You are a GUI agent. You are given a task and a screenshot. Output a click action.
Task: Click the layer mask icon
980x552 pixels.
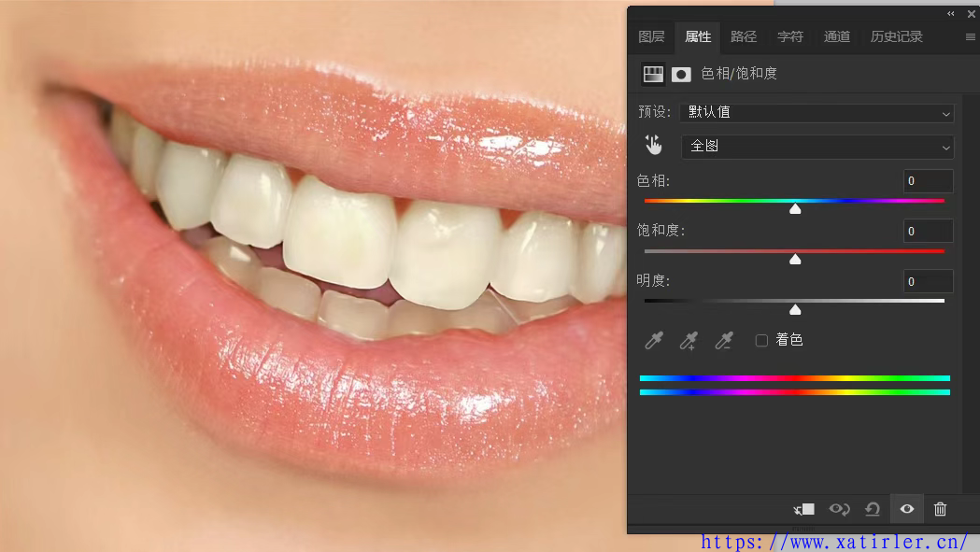[681, 74]
